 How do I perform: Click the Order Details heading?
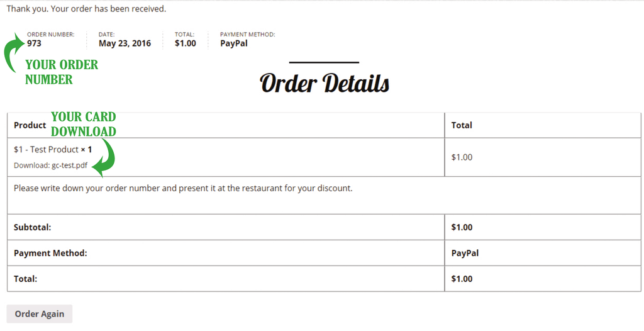tap(325, 83)
